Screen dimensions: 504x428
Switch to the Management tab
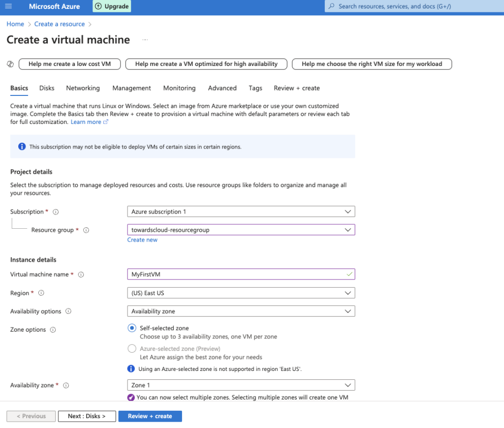click(131, 88)
